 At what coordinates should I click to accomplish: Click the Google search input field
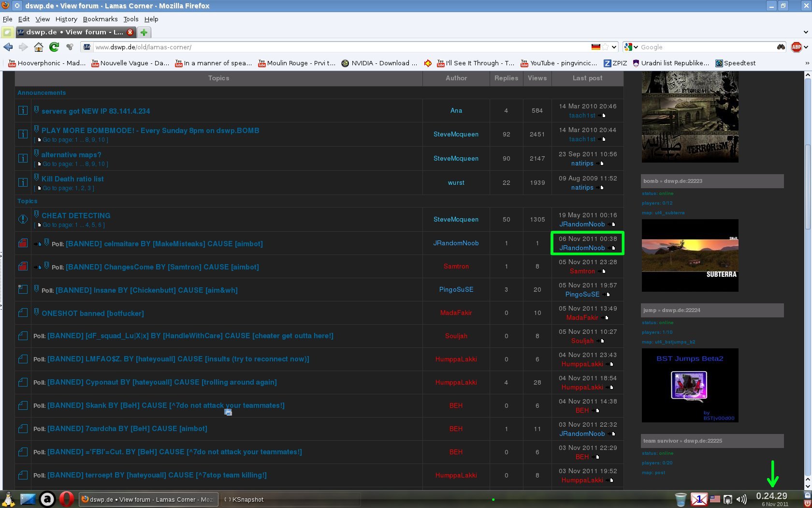pyautogui.click(x=706, y=47)
